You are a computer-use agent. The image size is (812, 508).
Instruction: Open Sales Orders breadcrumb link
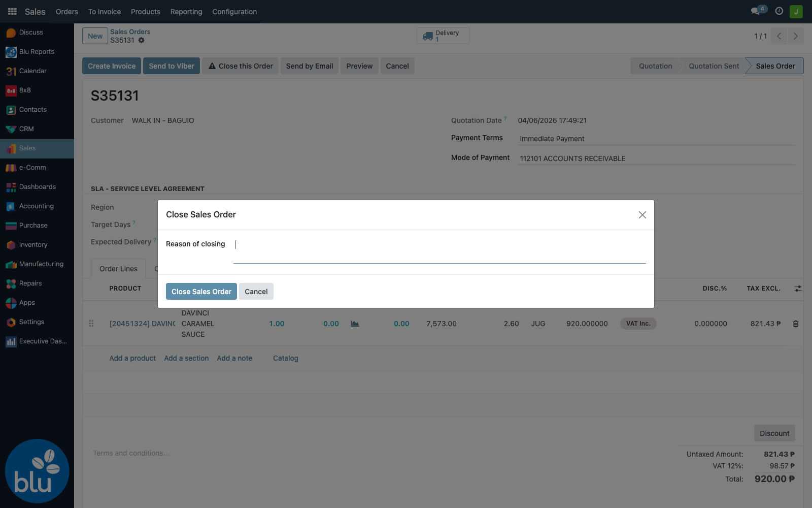click(130, 31)
